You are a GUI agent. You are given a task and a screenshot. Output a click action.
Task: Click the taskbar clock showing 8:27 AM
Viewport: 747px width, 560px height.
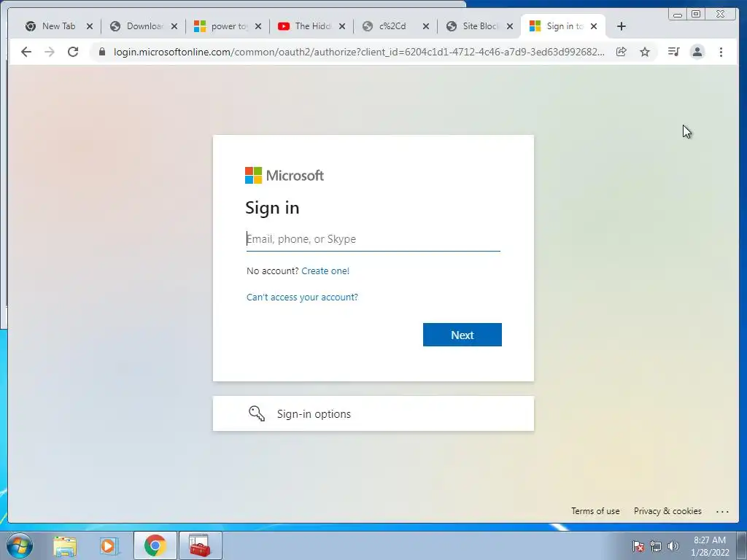click(710, 546)
